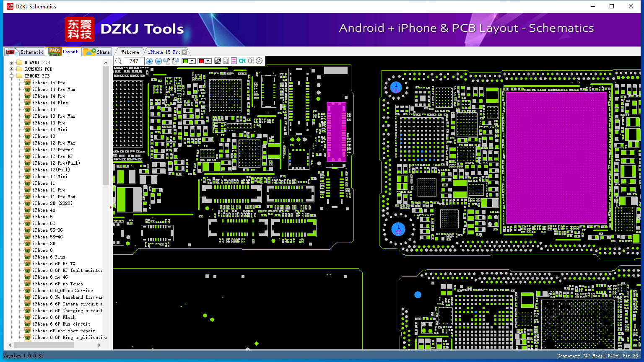Open the iPhone 14 Plus entry
Screen dimensions: 644x362
pyautogui.click(x=50, y=103)
